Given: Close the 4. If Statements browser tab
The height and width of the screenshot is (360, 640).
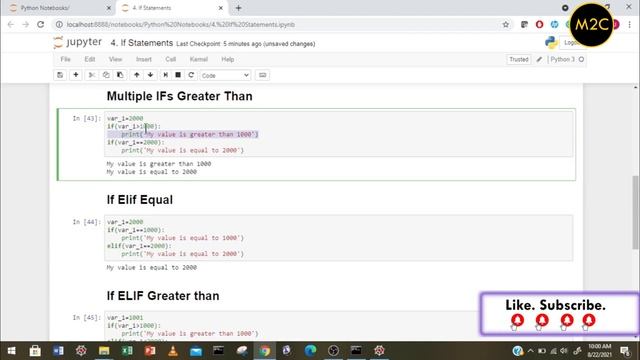Looking at the screenshot, I should (221, 8).
